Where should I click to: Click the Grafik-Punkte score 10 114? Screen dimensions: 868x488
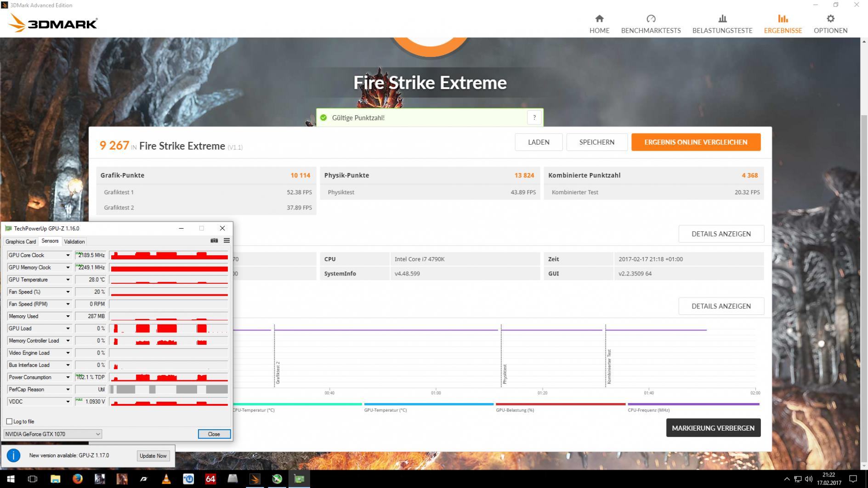pyautogui.click(x=300, y=175)
